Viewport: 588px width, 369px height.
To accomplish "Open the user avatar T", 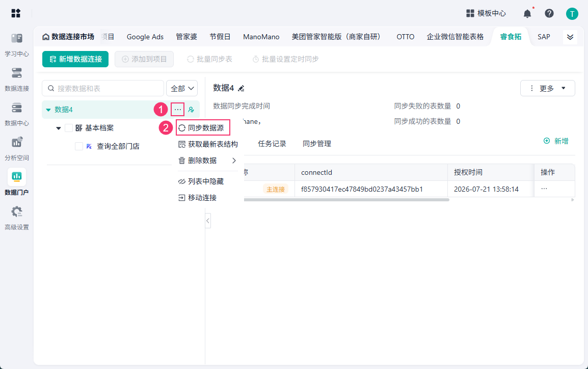I will (572, 14).
